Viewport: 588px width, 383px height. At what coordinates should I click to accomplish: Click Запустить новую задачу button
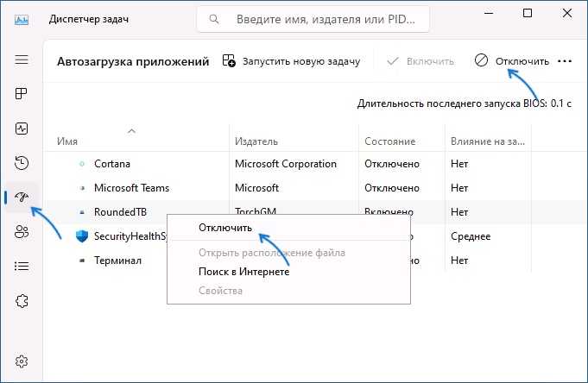(x=291, y=61)
